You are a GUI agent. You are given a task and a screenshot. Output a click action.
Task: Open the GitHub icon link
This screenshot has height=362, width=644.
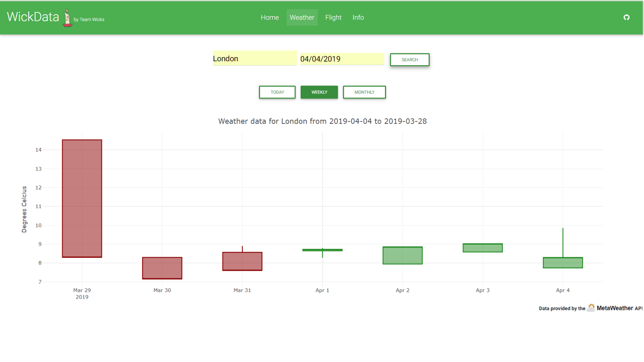click(626, 17)
